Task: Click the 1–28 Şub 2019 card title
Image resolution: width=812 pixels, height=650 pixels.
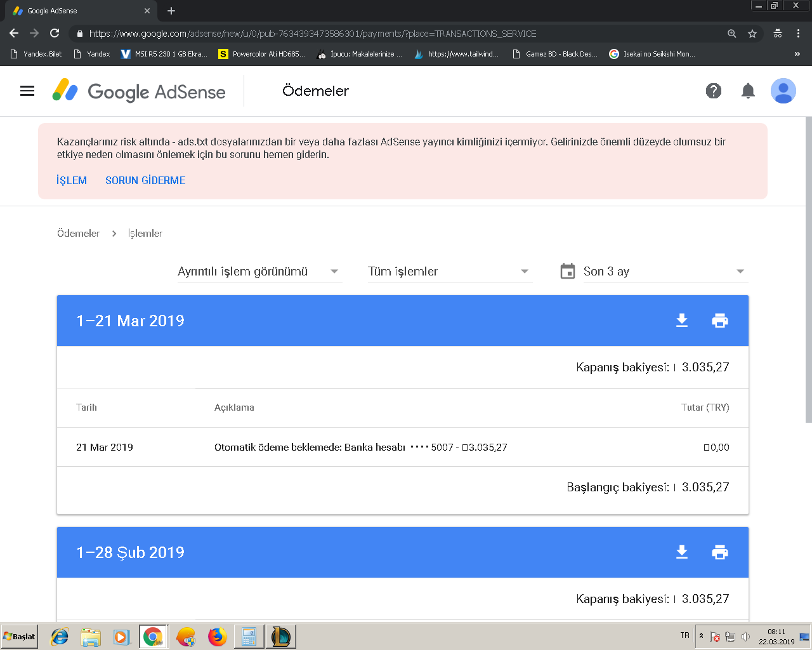Action: click(130, 552)
